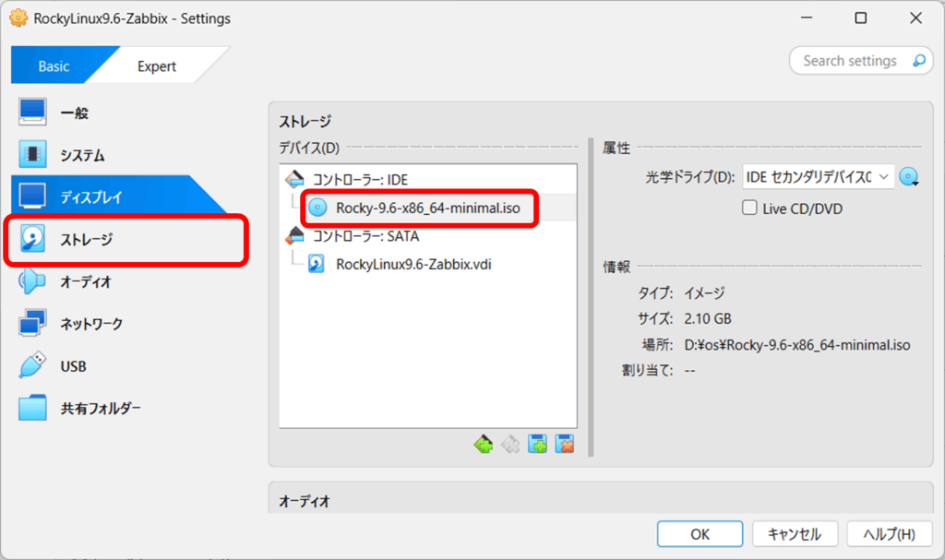The height and width of the screenshot is (560, 945).
Task: Close the Settings window
Action: pyautogui.click(x=915, y=18)
